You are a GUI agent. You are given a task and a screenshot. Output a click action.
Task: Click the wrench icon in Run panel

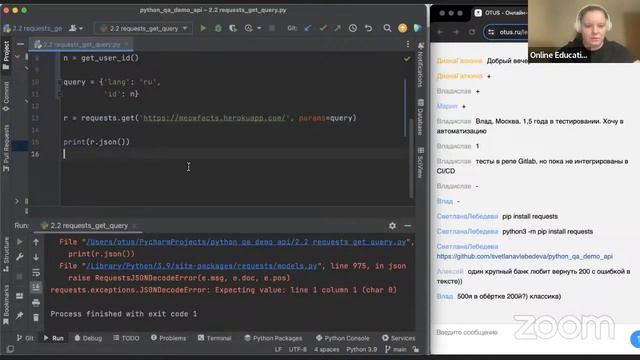tap(19, 257)
